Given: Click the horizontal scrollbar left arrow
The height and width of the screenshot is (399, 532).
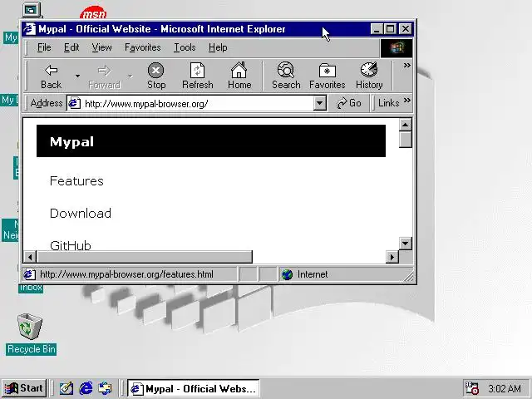Looking at the screenshot, I should [x=31, y=257].
